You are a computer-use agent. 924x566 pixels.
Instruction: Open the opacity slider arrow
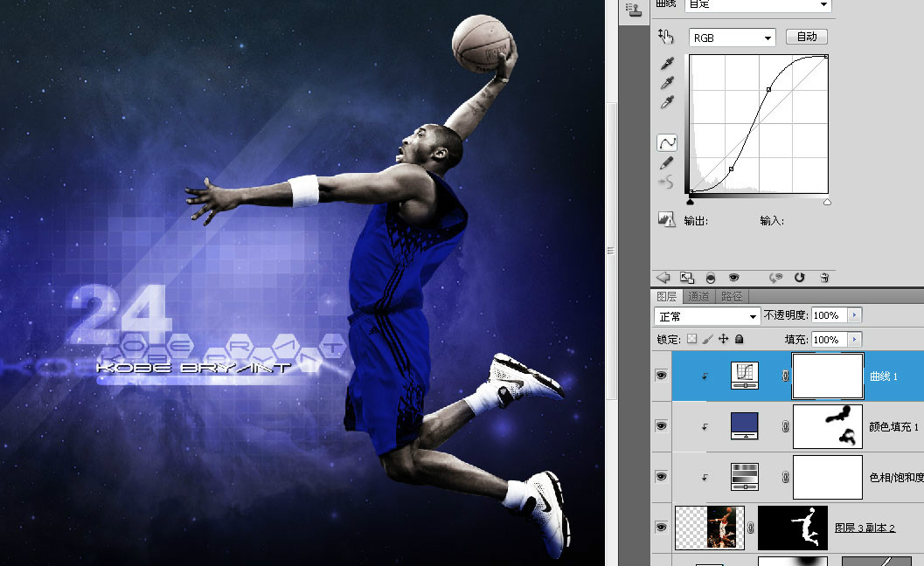[x=854, y=315]
